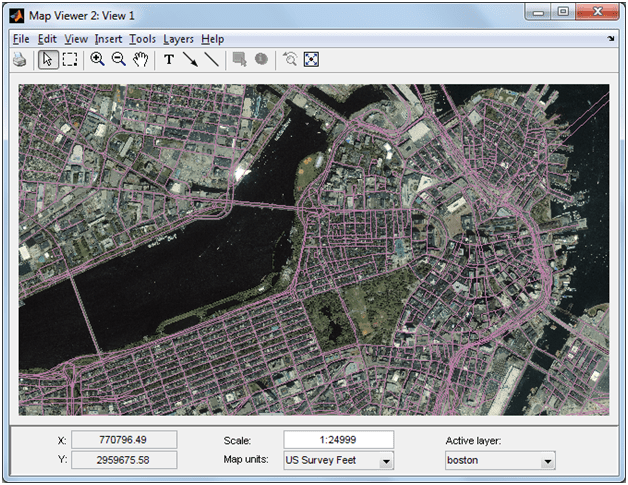The width and height of the screenshot is (628, 485).
Task: Click the Print icon in toolbar
Action: click(x=19, y=60)
